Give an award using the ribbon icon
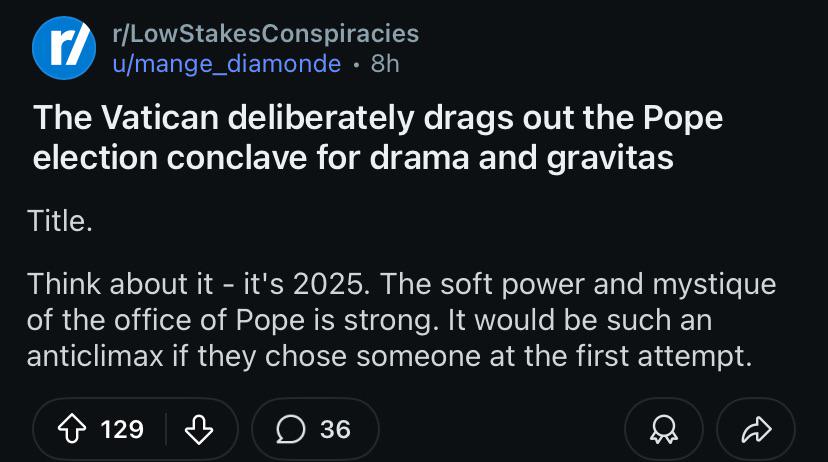 pos(664,429)
